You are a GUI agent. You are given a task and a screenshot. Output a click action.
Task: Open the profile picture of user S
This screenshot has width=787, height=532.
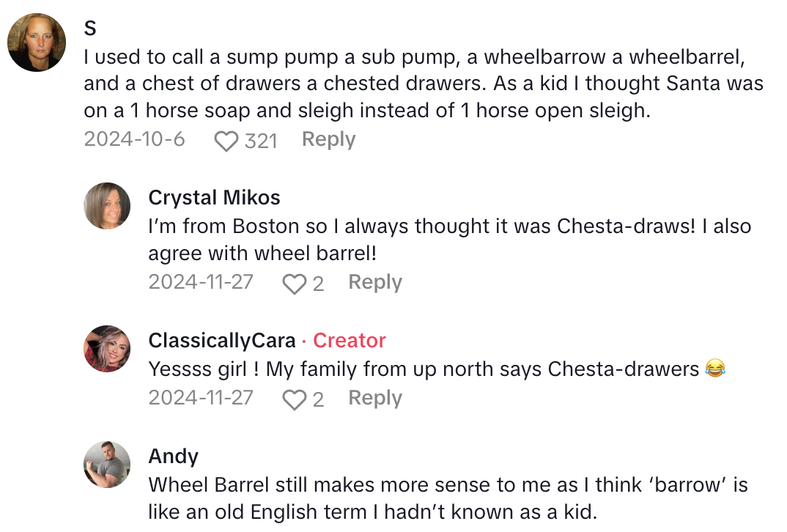click(37, 43)
